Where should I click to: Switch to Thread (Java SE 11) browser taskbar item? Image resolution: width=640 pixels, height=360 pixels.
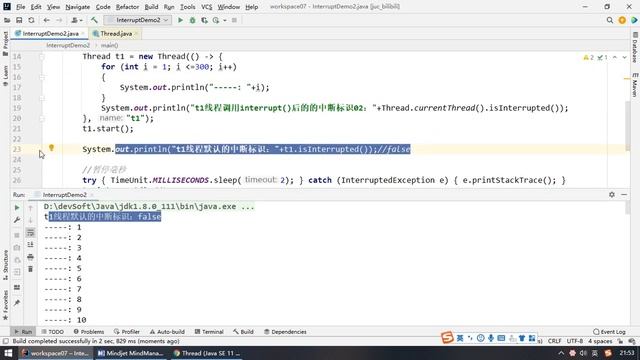click(207, 353)
